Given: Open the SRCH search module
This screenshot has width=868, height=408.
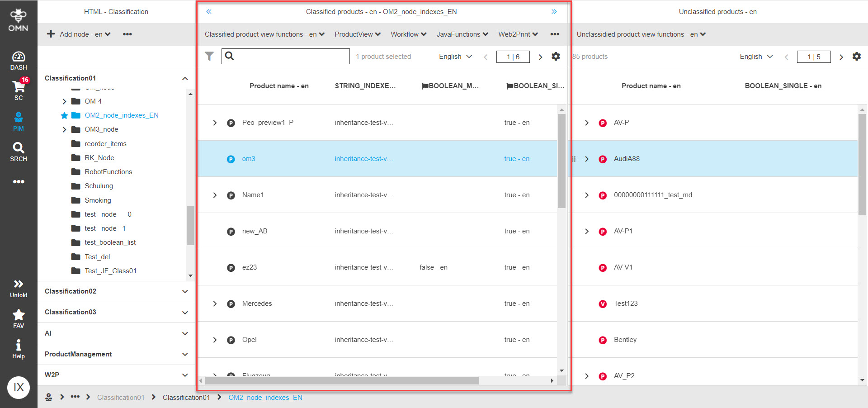Looking at the screenshot, I should (18, 152).
